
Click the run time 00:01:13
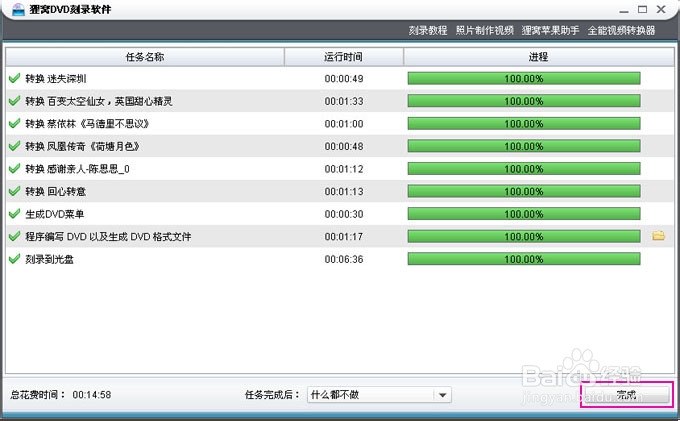click(x=344, y=192)
